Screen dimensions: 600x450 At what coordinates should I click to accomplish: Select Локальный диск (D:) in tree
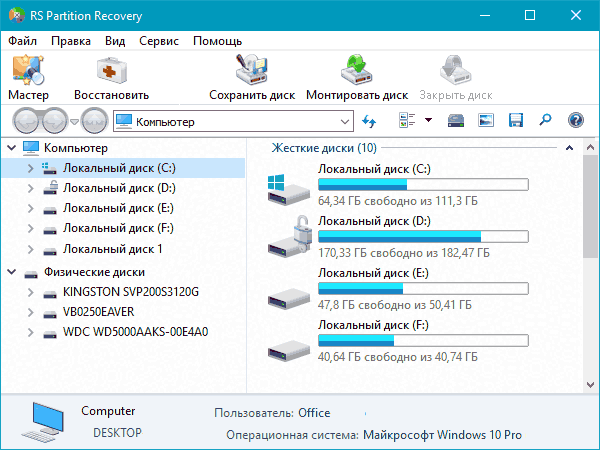click(119, 188)
